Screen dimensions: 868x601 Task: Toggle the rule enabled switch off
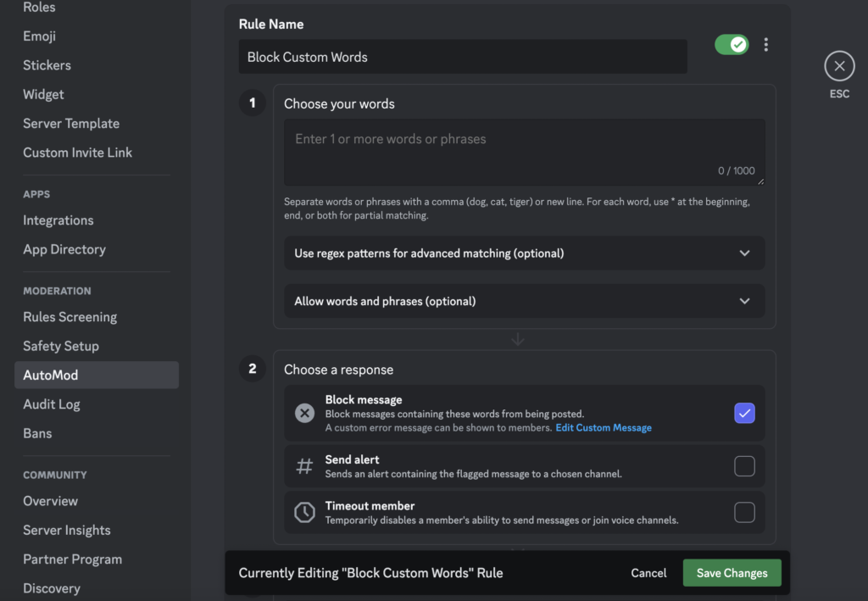pos(732,45)
